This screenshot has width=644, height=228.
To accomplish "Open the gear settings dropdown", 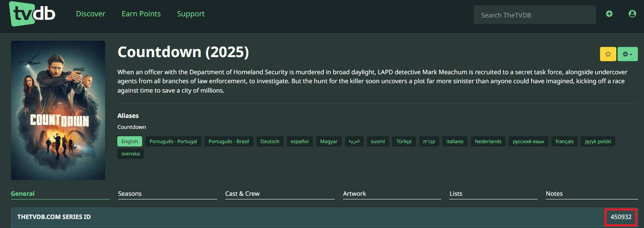I will point(627,54).
